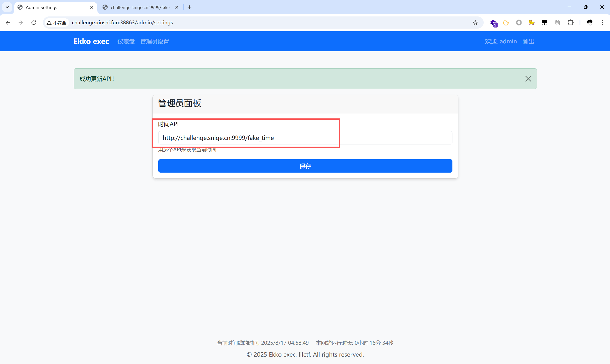Image resolution: width=610 pixels, height=364 pixels.
Task: Dismiss the 成功更新API alert
Action: tap(528, 79)
